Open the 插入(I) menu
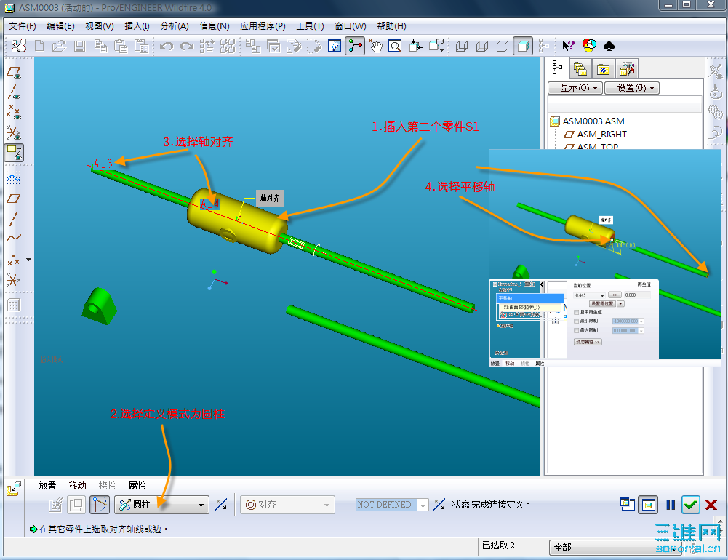 pyautogui.click(x=137, y=26)
